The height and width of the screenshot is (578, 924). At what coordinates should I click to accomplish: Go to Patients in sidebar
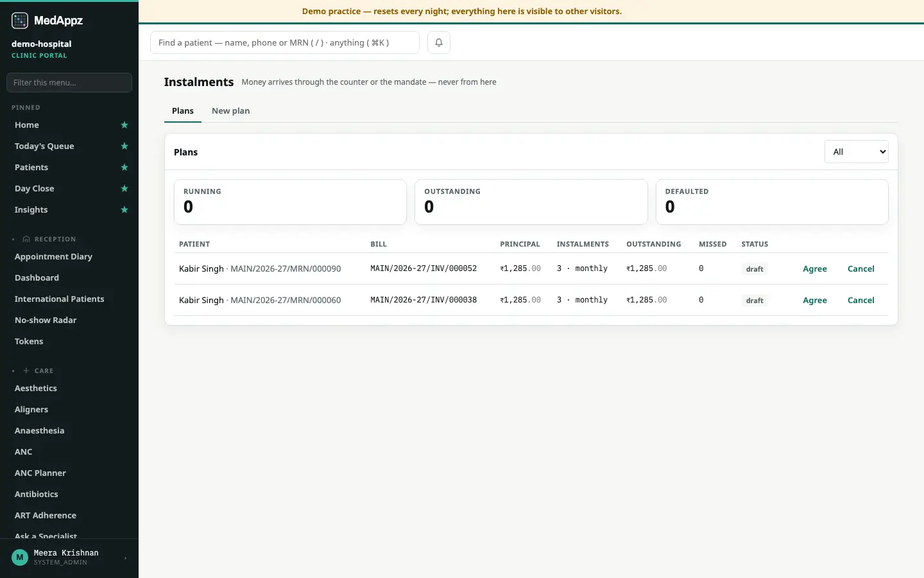[x=31, y=168]
